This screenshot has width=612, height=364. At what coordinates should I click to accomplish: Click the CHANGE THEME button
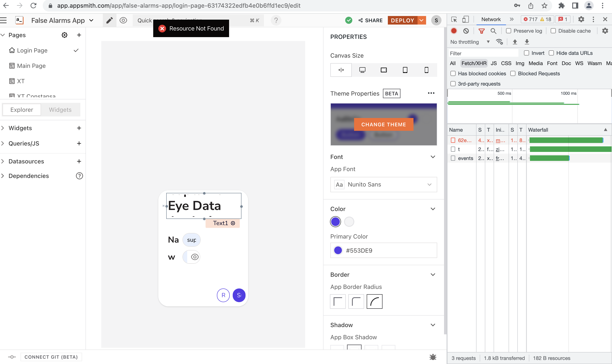click(x=383, y=124)
